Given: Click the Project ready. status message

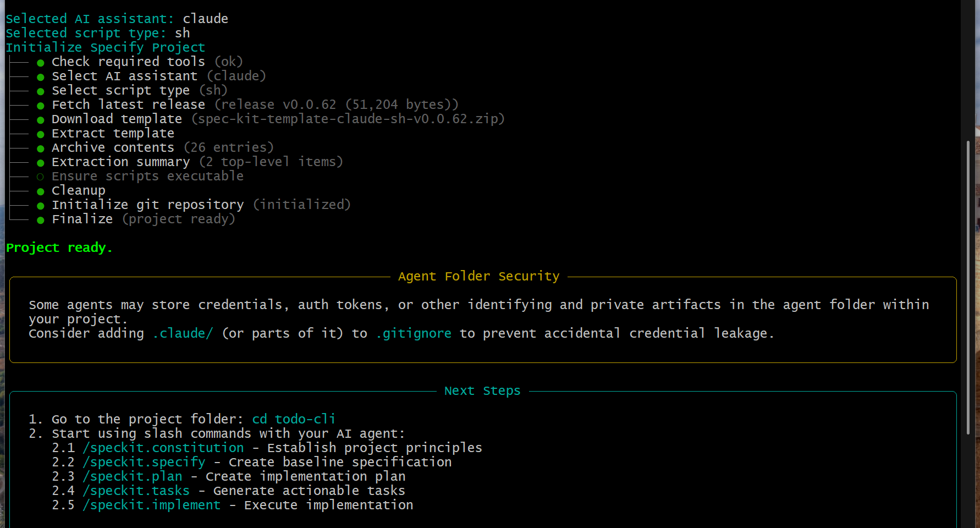Looking at the screenshot, I should [59, 248].
